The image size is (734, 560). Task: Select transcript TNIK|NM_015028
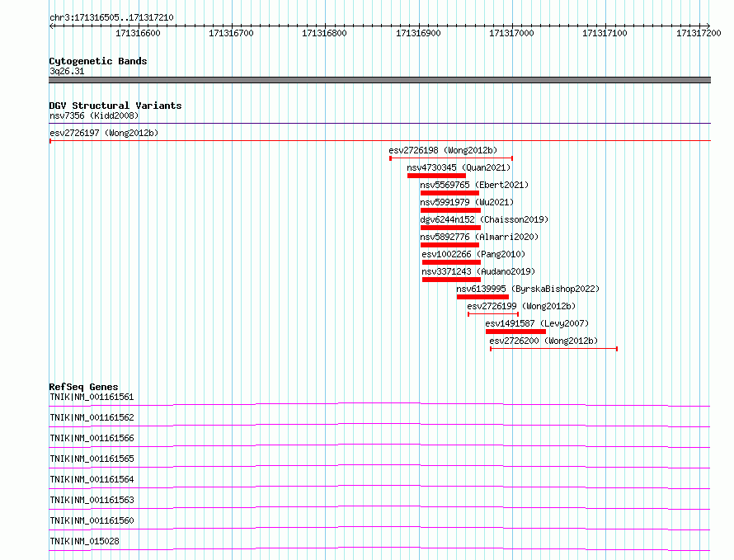pyautogui.click(x=84, y=541)
